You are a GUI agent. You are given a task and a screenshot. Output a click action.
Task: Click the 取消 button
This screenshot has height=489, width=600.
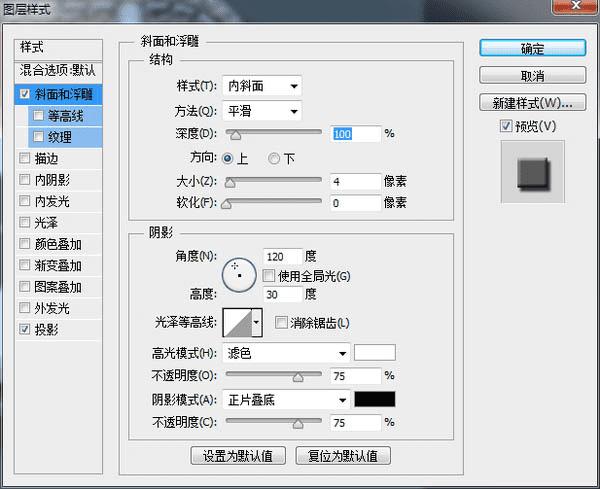[x=533, y=75]
